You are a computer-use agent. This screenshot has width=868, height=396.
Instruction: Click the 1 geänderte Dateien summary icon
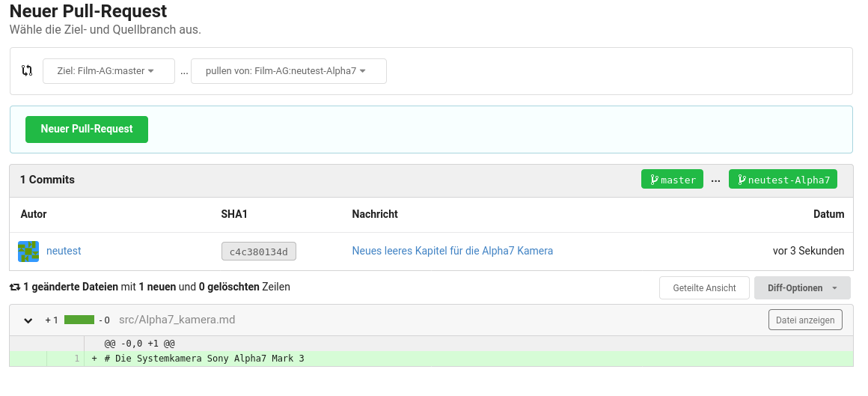pyautogui.click(x=15, y=287)
